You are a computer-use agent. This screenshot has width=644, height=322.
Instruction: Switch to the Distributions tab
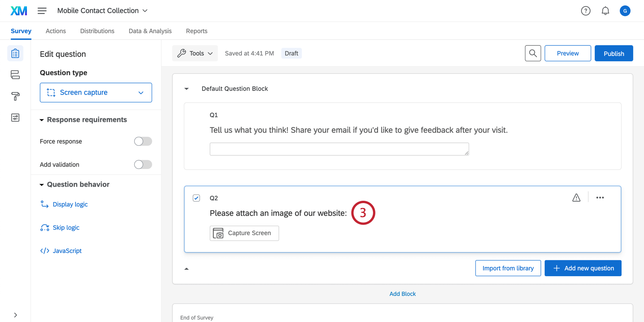[x=97, y=31]
